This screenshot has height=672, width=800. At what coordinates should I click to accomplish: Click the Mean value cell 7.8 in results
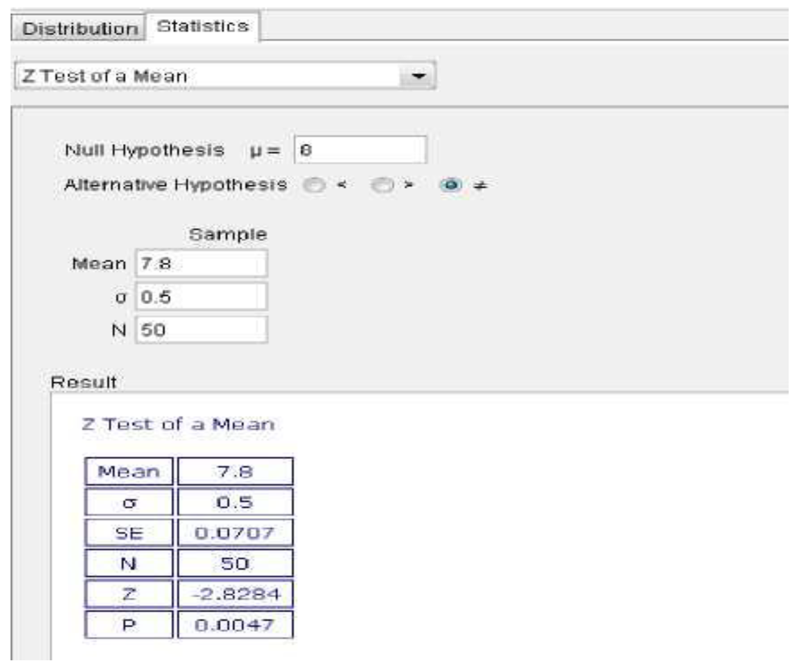click(235, 472)
